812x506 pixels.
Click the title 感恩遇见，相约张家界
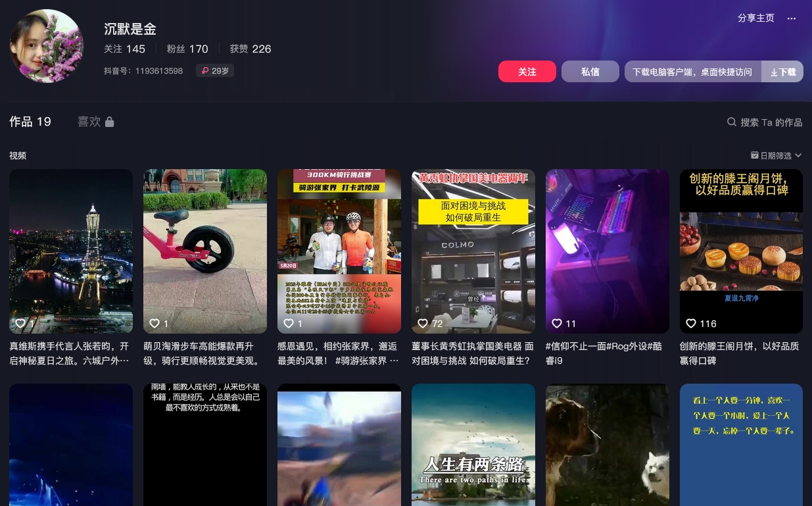tap(337, 353)
